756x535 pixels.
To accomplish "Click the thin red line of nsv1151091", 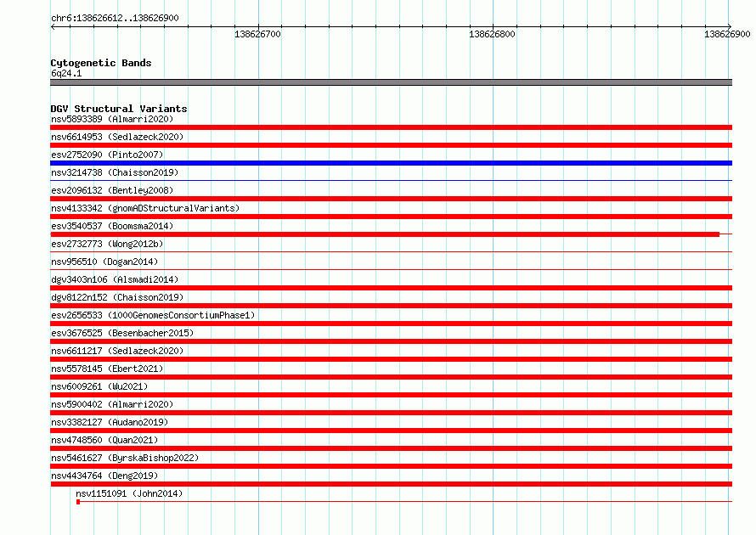I will point(404,502).
